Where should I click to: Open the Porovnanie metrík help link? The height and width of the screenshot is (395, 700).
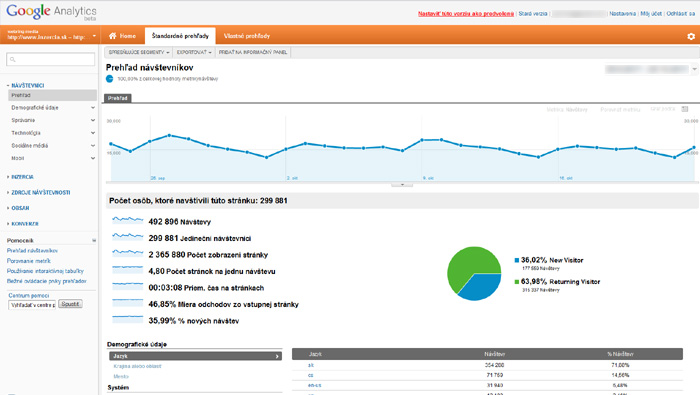[29, 261]
